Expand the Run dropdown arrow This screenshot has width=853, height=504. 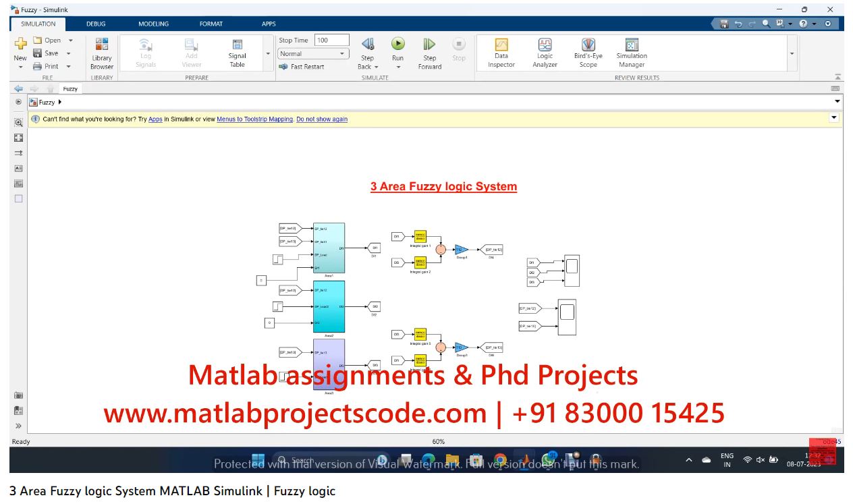click(x=398, y=67)
